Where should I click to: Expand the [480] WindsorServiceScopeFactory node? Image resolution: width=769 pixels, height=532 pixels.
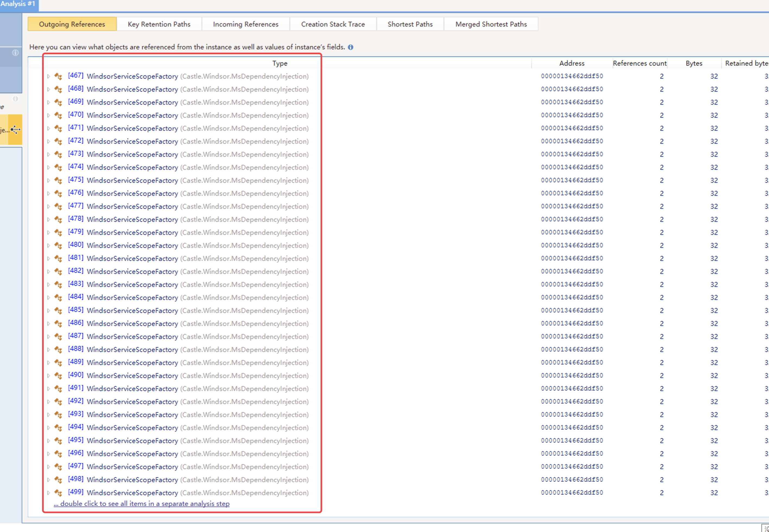click(48, 245)
